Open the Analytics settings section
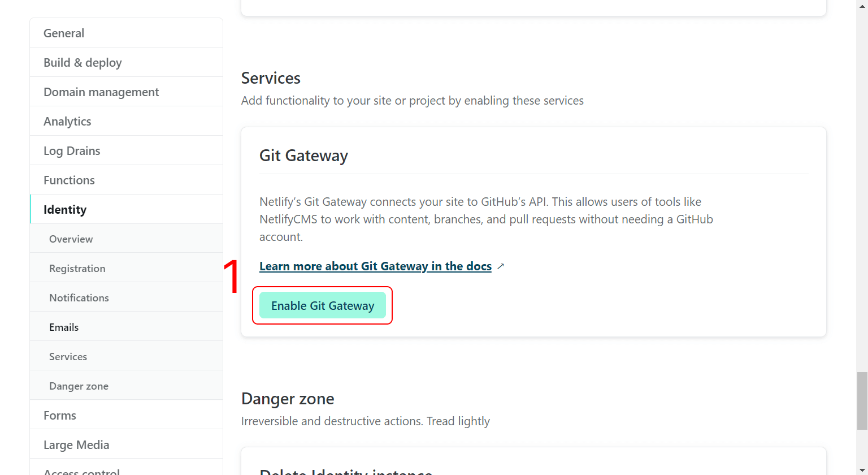 point(67,121)
